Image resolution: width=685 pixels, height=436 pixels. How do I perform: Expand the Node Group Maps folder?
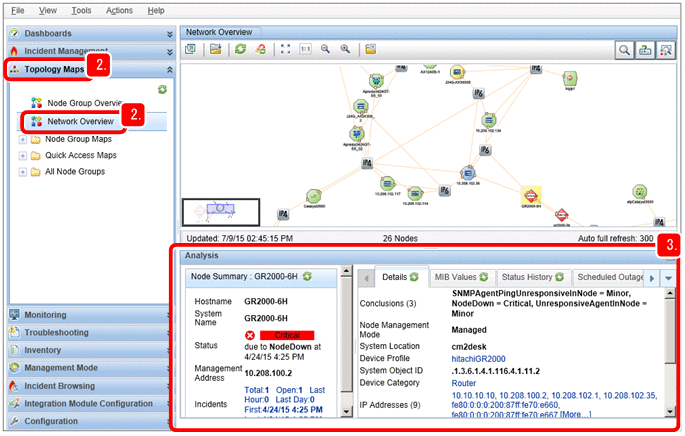[x=23, y=140]
